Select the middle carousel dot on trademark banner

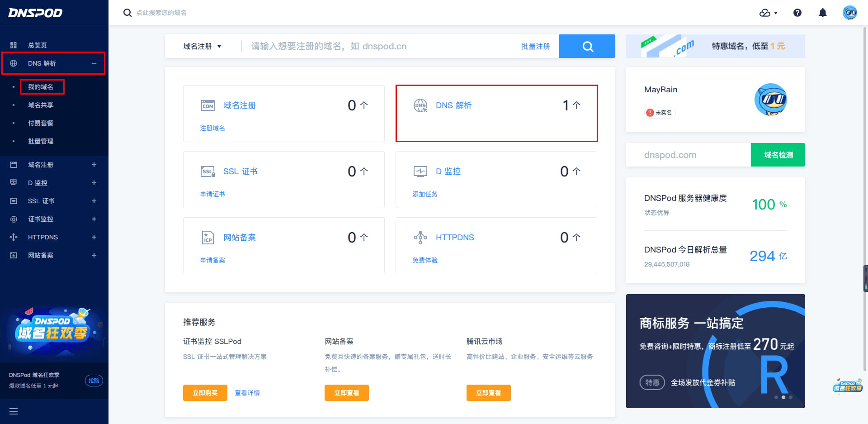tap(783, 397)
